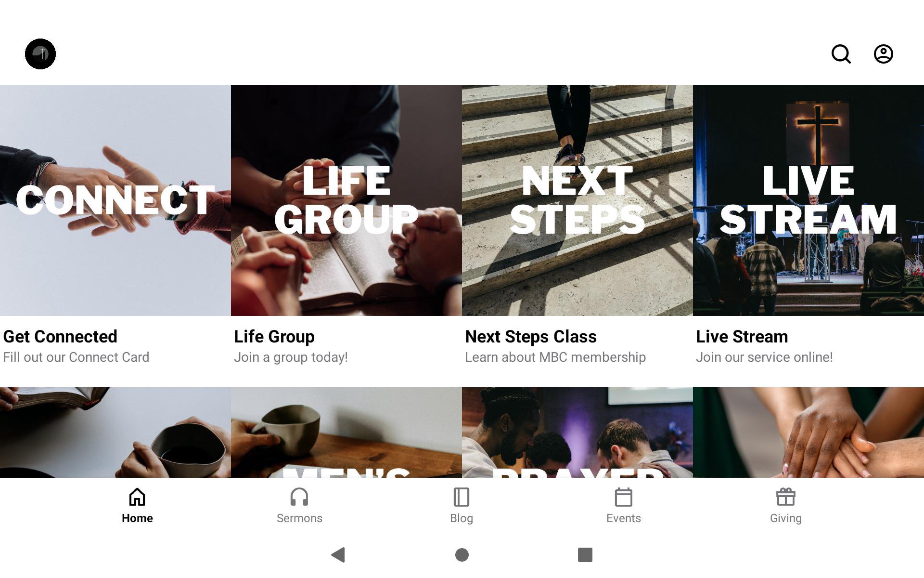This screenshot has width=924, height=578.
Task: Tap Android recent apps square
Action: click(585, 555)
